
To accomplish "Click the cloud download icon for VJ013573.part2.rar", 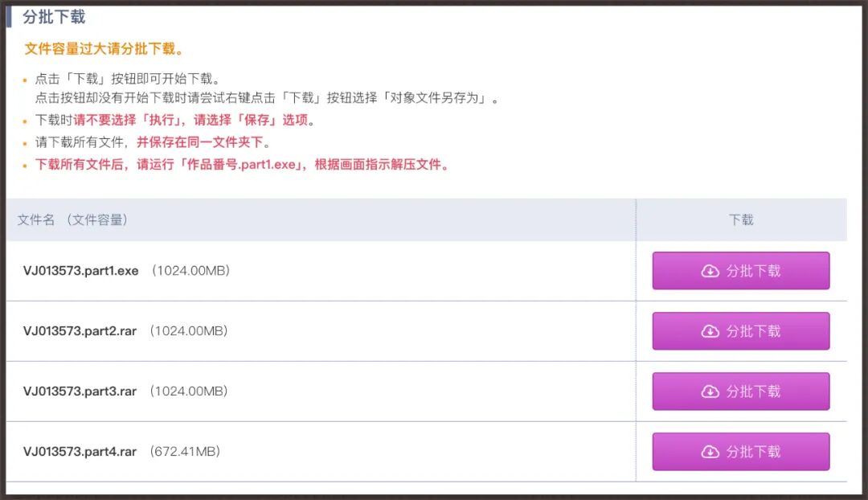I will [710, 331].
